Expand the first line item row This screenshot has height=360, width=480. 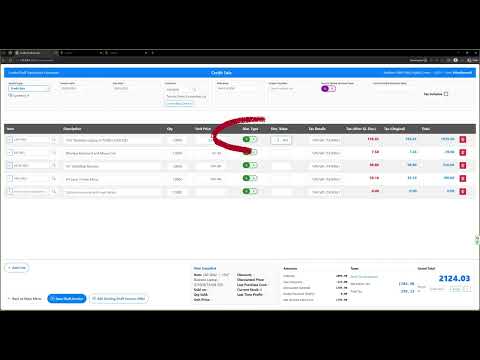tap(10, 139)
